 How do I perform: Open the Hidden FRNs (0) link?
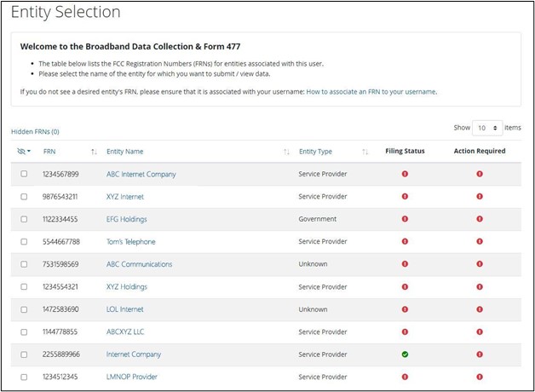35,132
